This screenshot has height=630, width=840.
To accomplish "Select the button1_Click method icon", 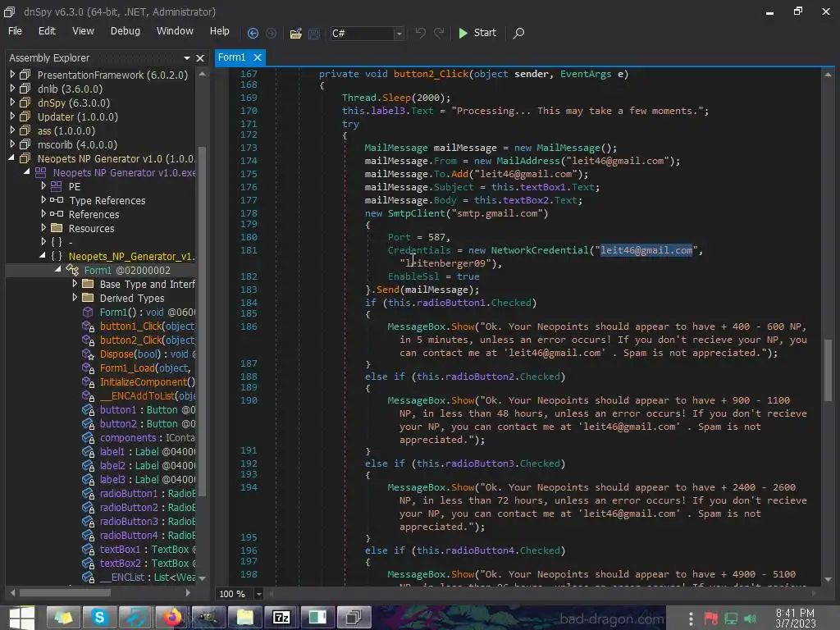I will tap(88, 326).
